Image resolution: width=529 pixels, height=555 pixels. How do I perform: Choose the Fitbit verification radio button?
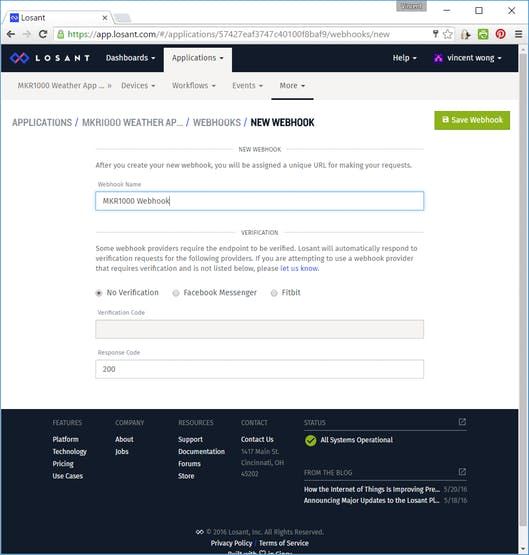pos(274,293)
